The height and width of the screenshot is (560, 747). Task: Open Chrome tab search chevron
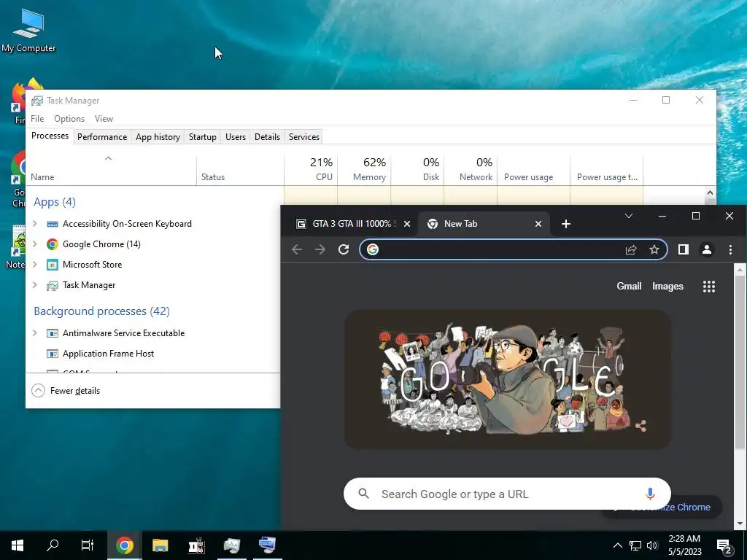coord(629,216)
